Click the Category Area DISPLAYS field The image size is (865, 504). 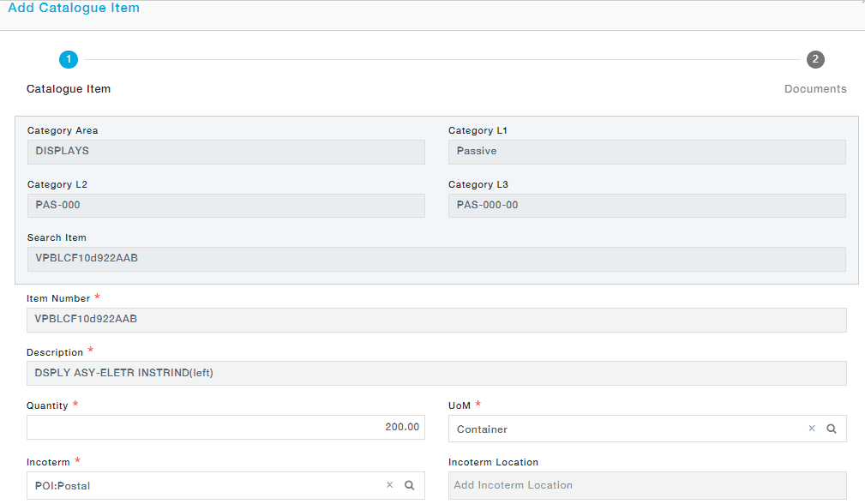[225, 152]
